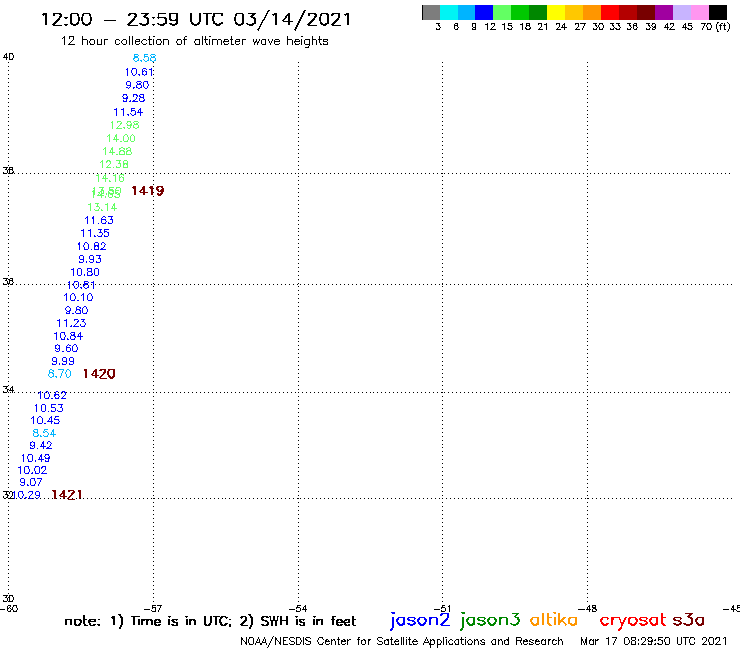Click the altika satellite legend label
This screenshot has height=650, width=740.
point(554,619)
